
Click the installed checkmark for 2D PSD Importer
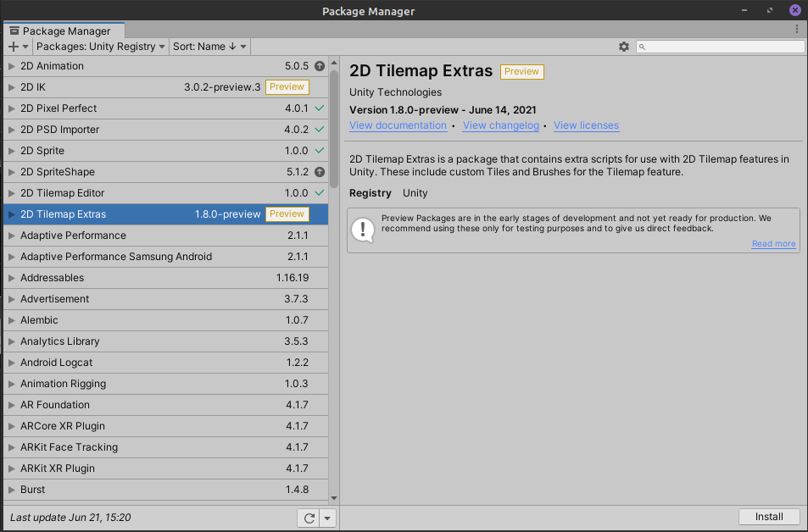pyautogui.click(x=320, y=130)
